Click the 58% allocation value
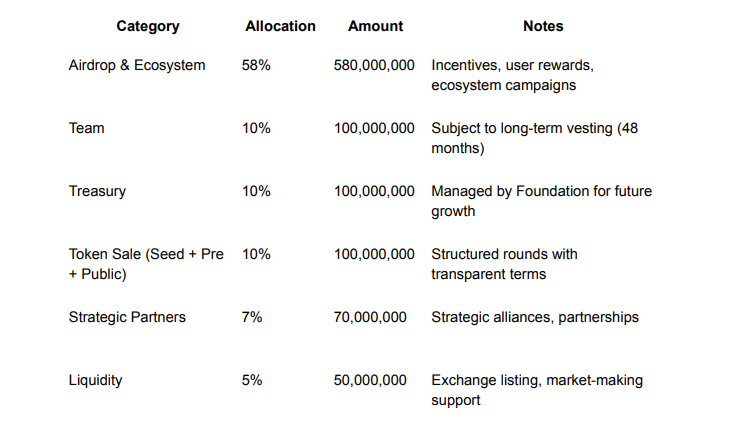Screen dimensions: 740x428 [x=256, y=65]
